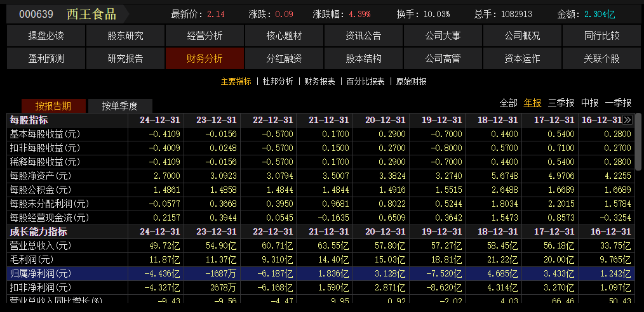
Task: Click the vertical scrollbar of the table
Action: coord(638,142)
